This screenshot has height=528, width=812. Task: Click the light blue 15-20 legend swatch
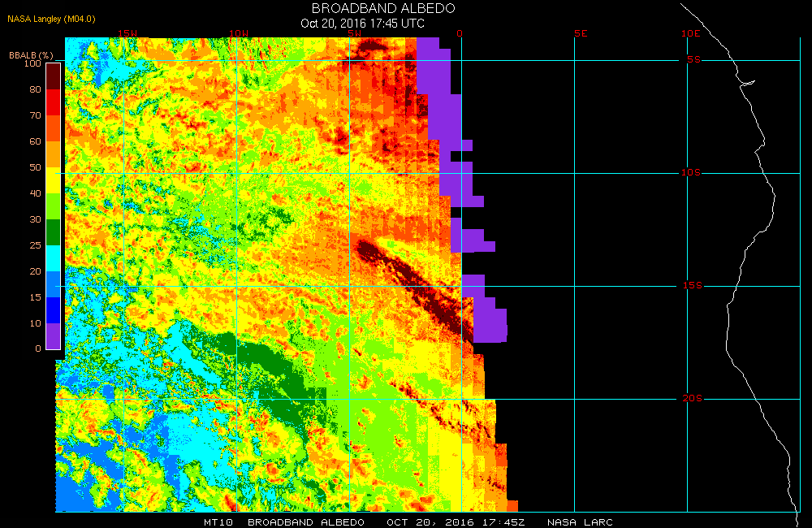pos(54,284)
